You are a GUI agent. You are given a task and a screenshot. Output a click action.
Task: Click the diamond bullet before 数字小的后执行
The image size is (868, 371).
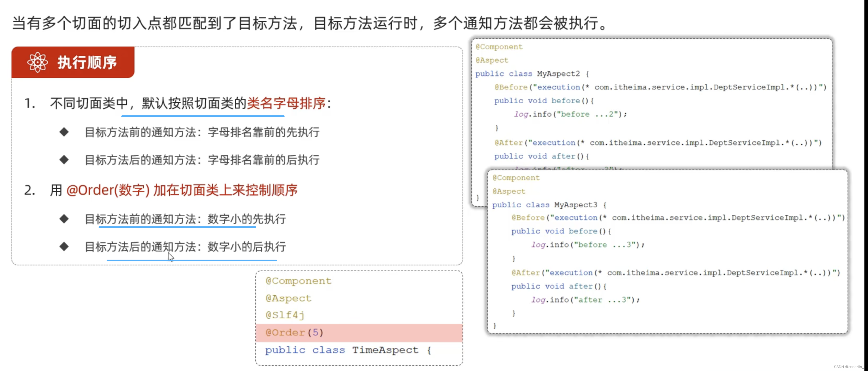[x=64, y=247]
